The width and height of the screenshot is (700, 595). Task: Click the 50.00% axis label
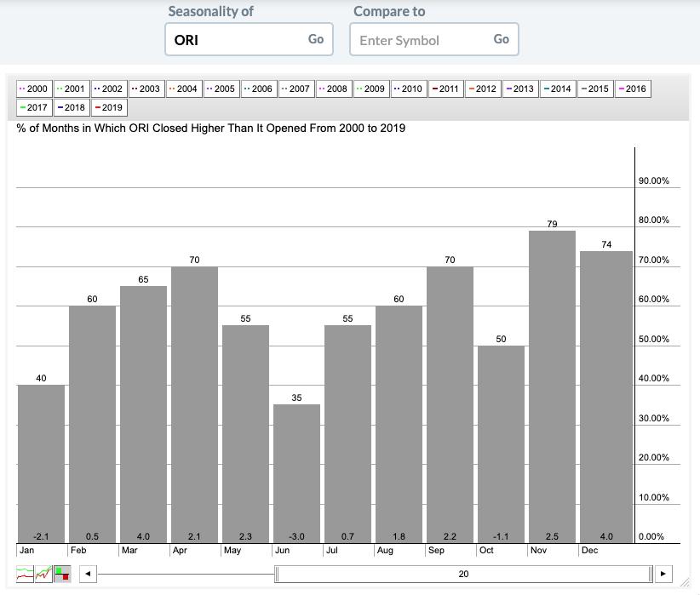653,339
